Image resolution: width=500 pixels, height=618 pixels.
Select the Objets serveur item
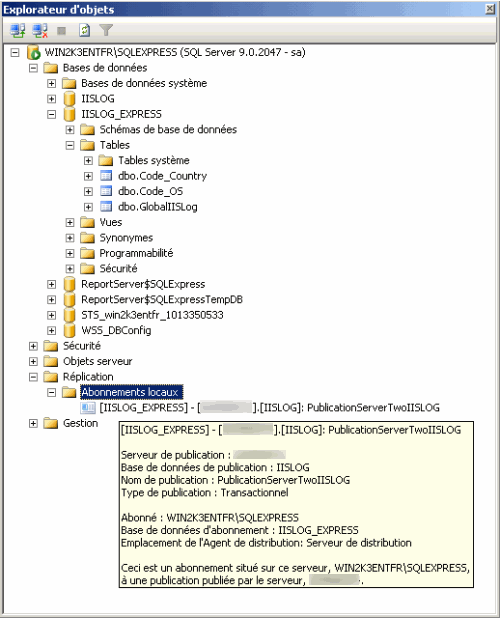[98, 361]
